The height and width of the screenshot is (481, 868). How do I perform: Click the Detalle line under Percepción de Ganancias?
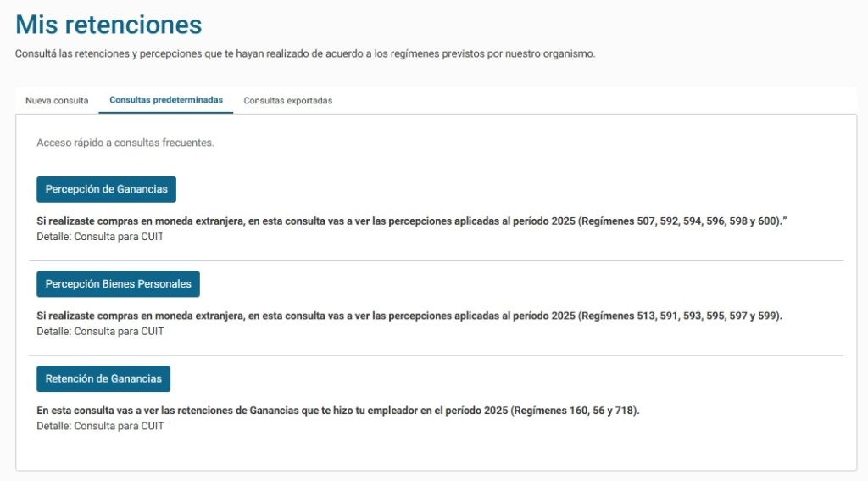(x=100, y=237)
